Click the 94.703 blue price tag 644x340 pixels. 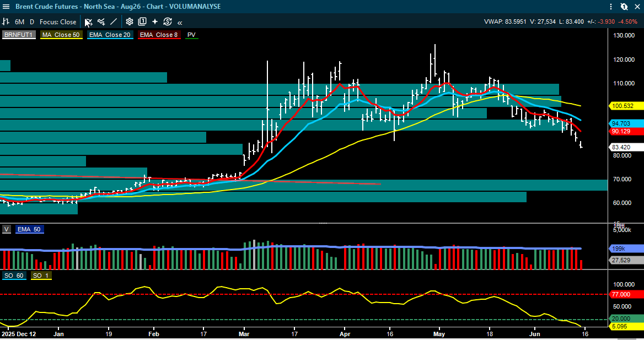pos(625,123)
